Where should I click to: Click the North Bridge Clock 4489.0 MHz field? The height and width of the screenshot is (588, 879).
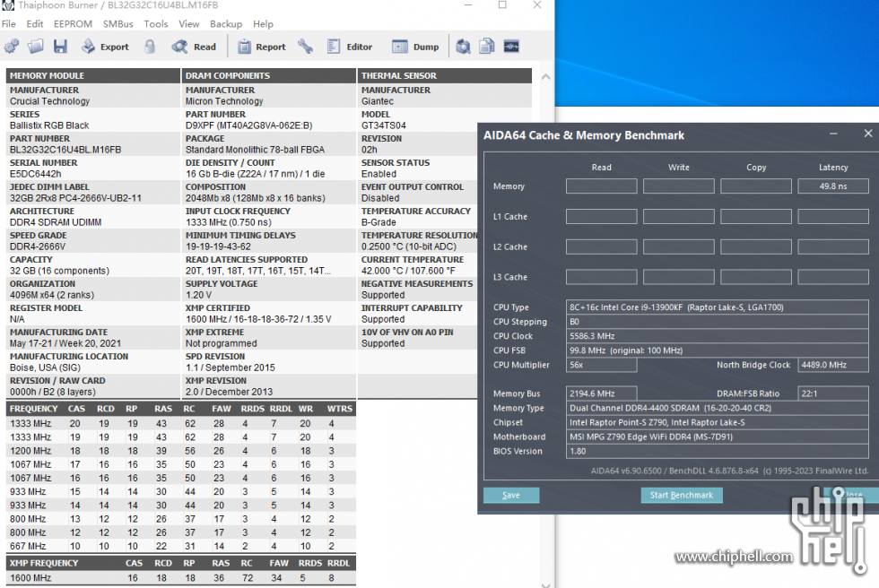[x=833, y=365]
